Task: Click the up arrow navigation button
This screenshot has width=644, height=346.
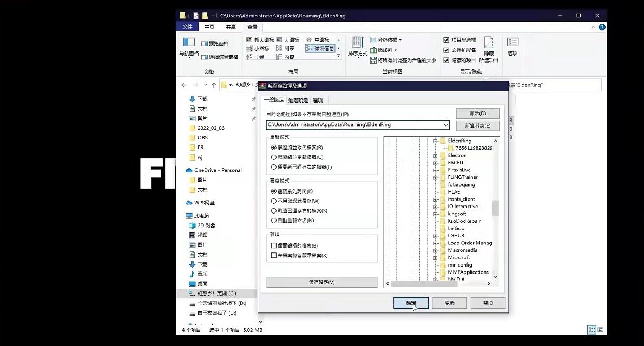Action: tap(214, 85)
